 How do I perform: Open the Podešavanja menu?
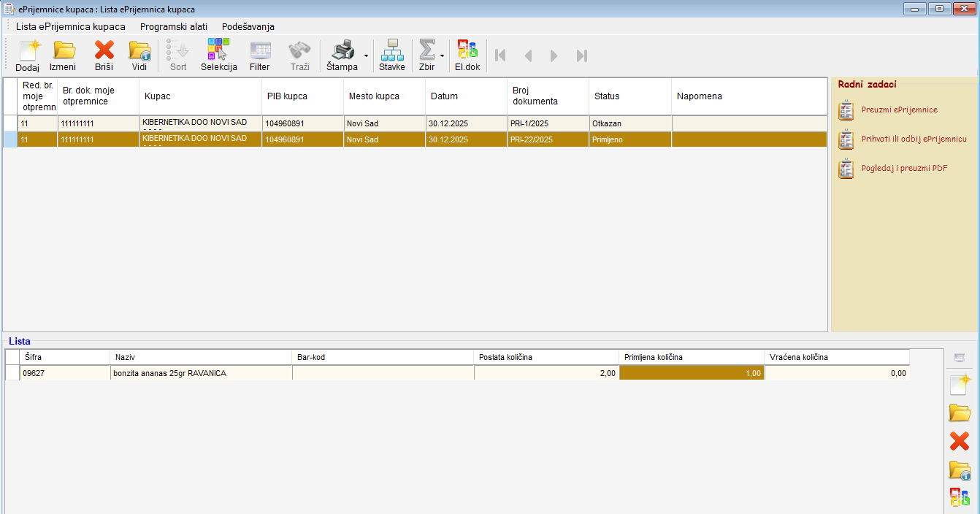248,26
